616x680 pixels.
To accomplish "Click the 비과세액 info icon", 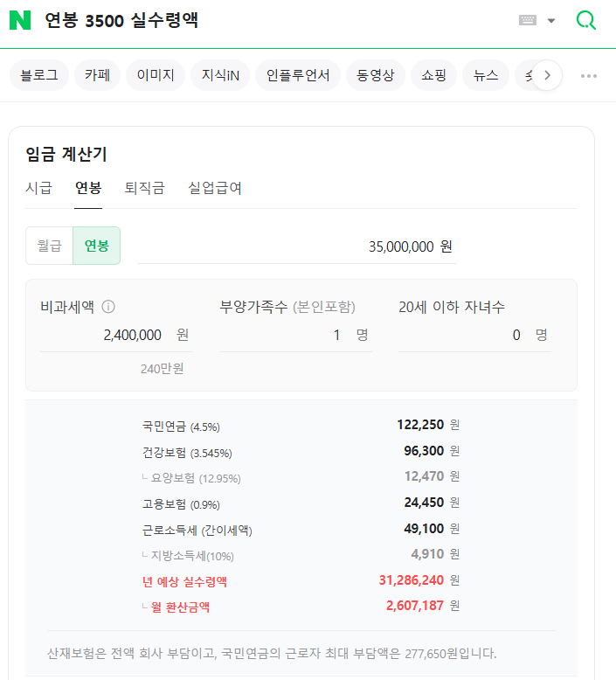I will (108, 307).
